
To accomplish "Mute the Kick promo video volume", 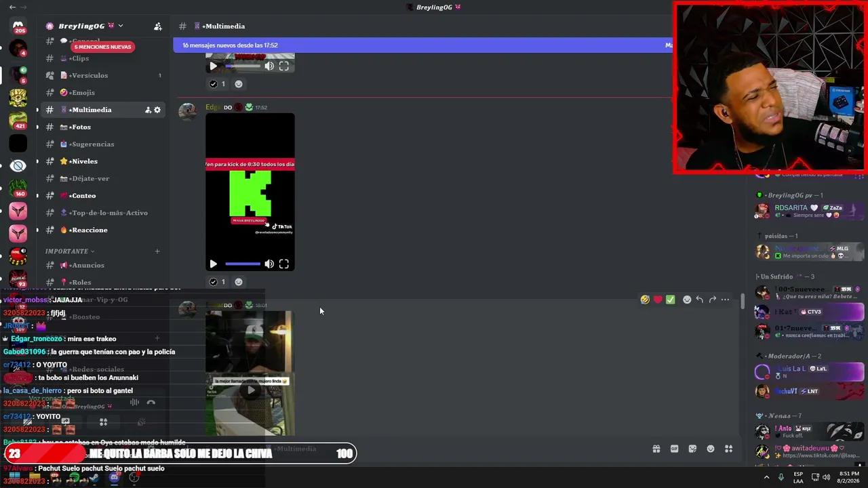I will (269, 264).
